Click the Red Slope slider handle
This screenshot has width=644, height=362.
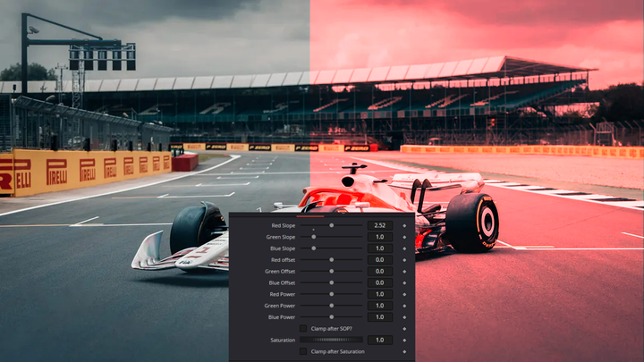331,225
